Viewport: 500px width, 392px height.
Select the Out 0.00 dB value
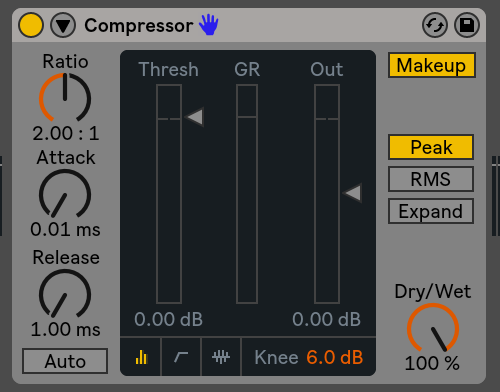pos(326,319)
